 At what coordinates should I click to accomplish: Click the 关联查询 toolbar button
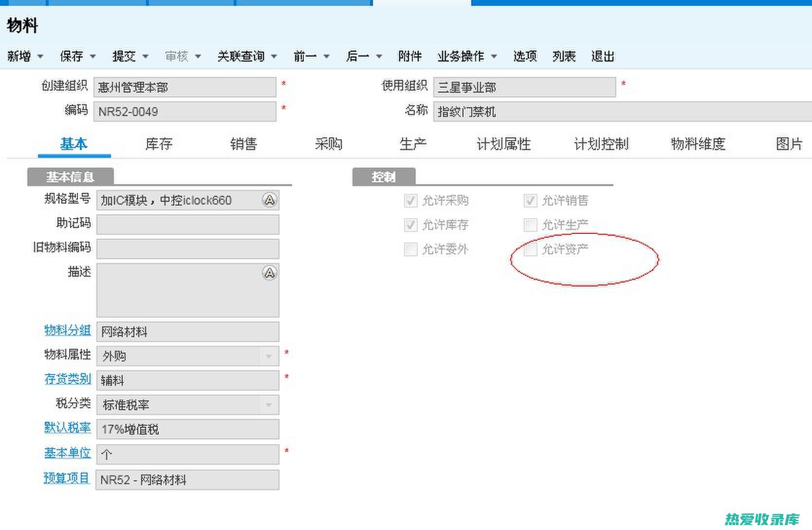click(x=241, y=57)
